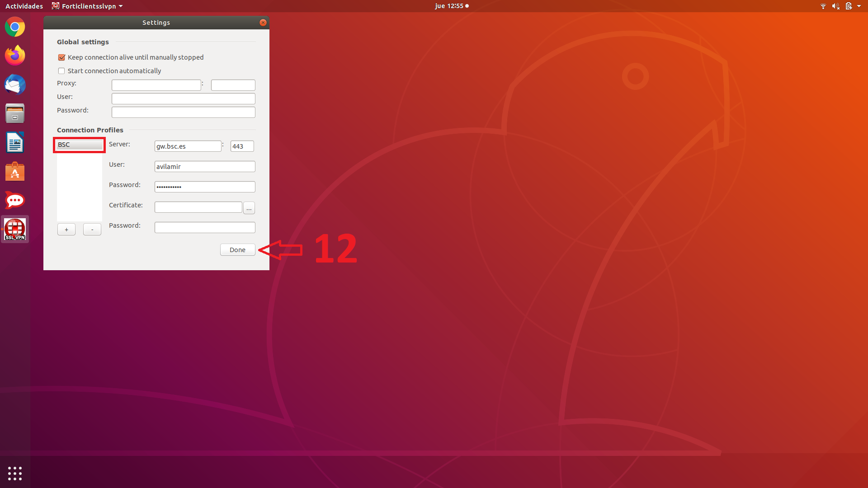Select the BSC connection profile
868x488 pixels.
point(79,145)
